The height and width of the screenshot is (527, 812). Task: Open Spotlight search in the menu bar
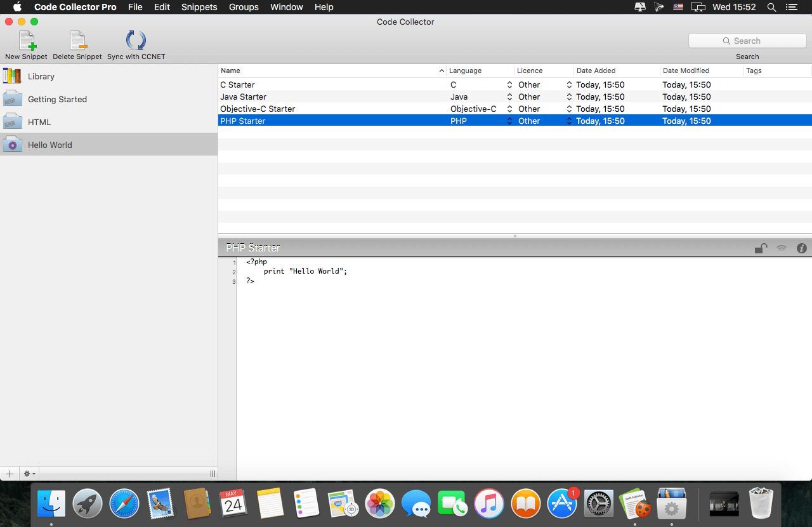coord(771,7)
